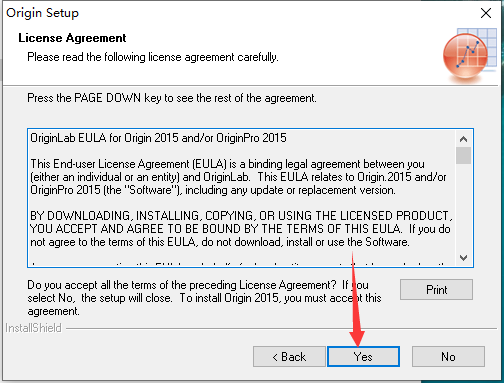Click the EULA scrollbar thumb

463,155
